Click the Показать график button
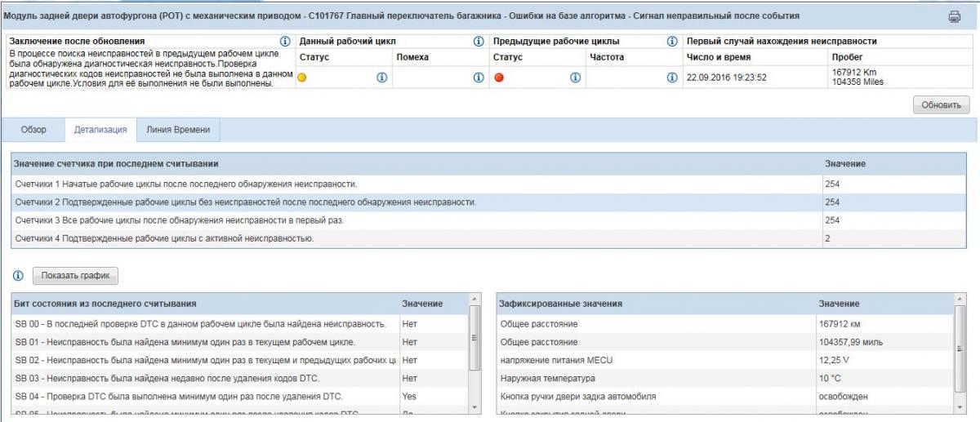Viewport: 980px width, 422px height. click(x=75, y=275)
